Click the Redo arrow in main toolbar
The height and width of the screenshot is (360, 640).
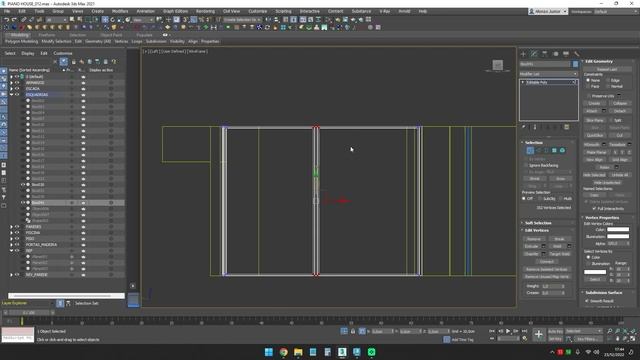click(x=14, y=20)
